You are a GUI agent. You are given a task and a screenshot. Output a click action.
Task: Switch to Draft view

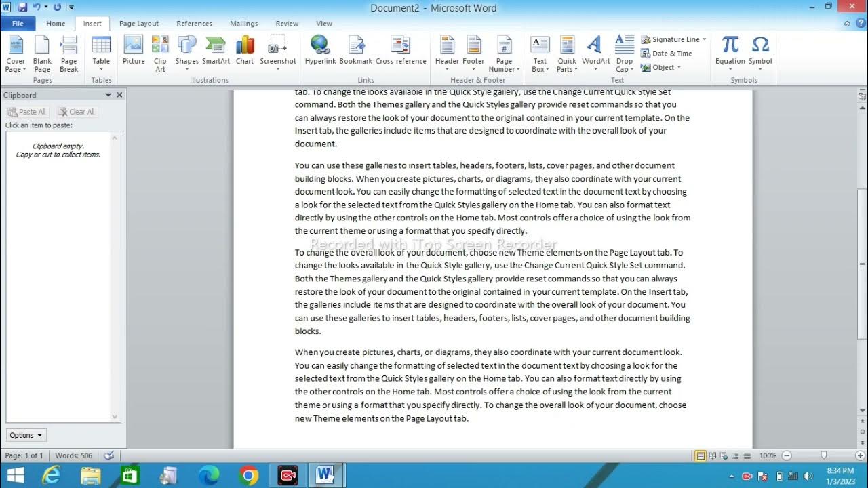[x=747, y=455]
